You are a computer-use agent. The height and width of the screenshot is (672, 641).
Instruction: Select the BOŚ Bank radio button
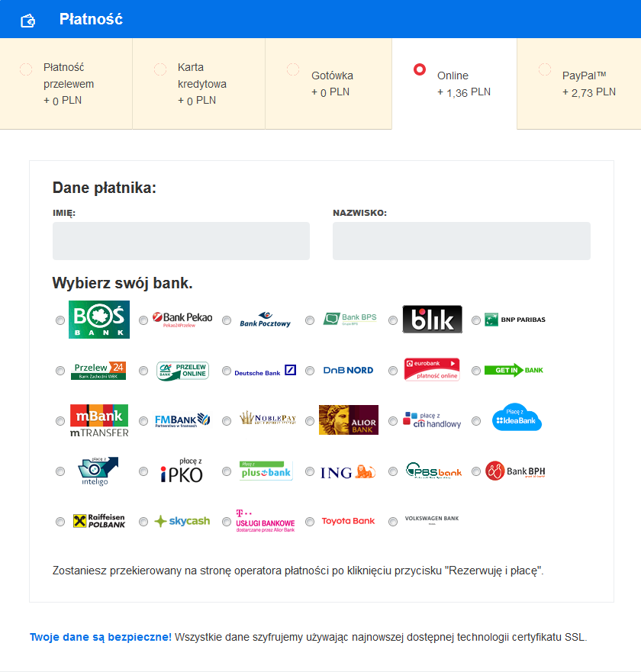coord(60,320)
